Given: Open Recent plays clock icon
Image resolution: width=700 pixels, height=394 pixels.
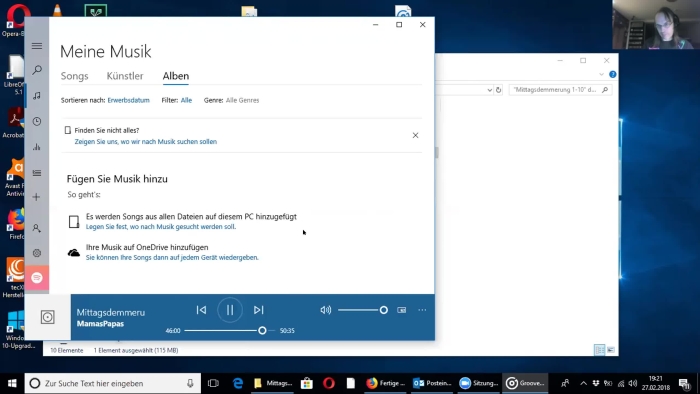Looking at the screenshot, I should [x=37, y=121].
